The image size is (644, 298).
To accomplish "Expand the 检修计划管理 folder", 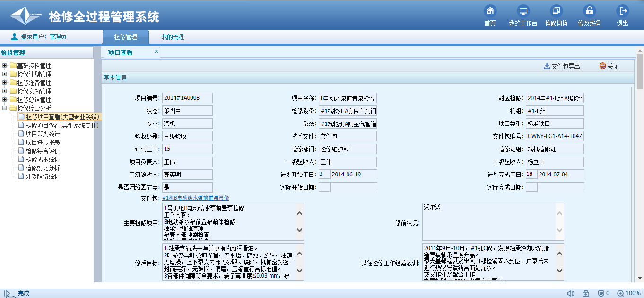I will [x=5, y=74].
